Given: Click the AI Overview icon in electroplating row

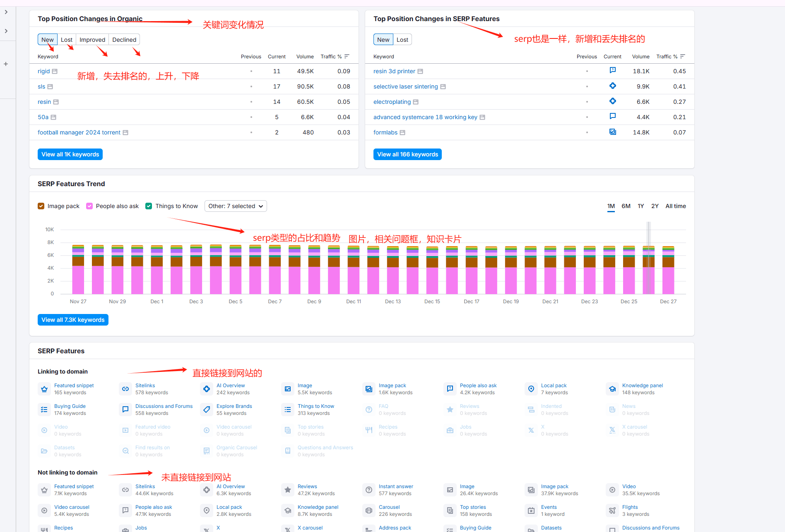Looking at the screenshot, I should click(613, 101).
